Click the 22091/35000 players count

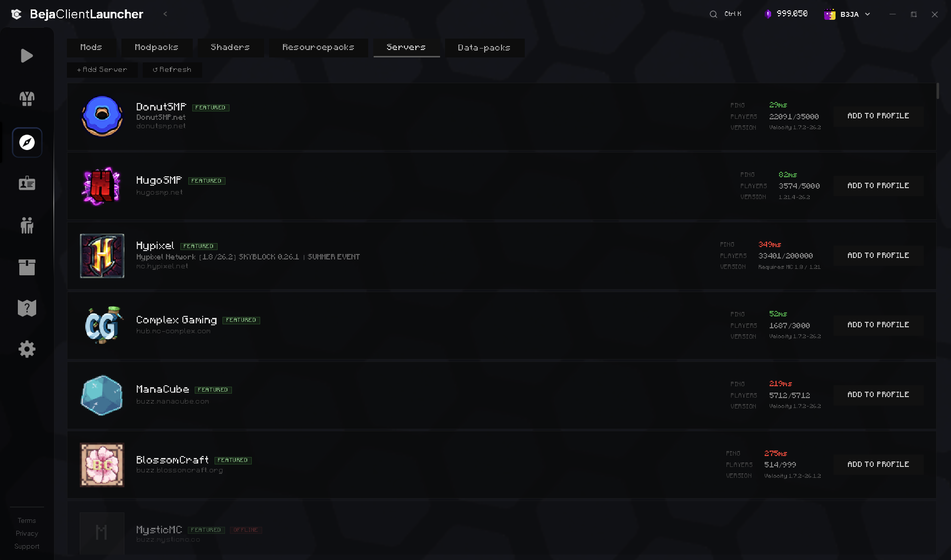[794, 117]
